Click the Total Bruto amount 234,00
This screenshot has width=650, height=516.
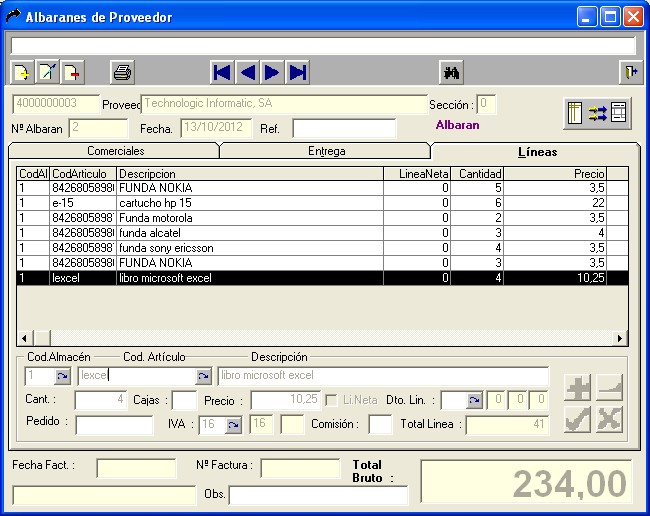tap(526, 482)
